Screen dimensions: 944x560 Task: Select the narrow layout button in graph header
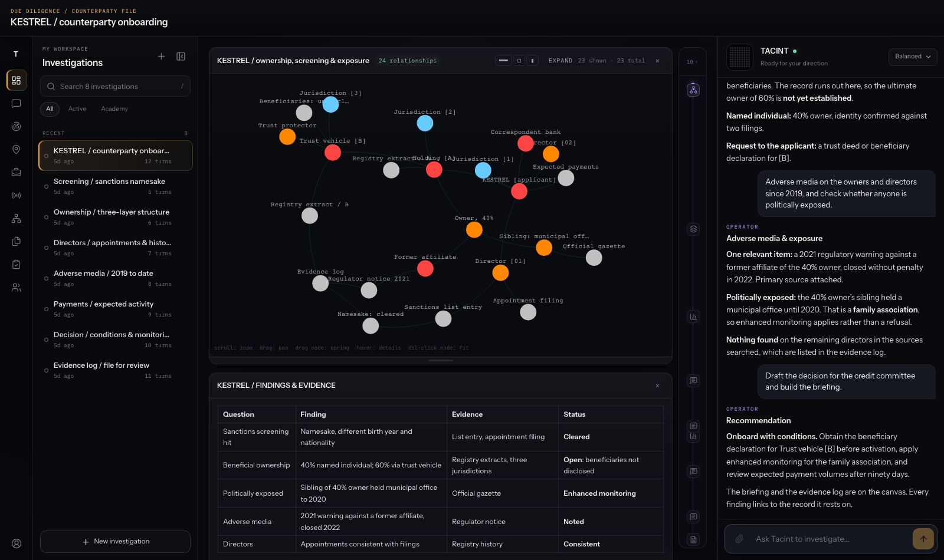tap(532, 61)
